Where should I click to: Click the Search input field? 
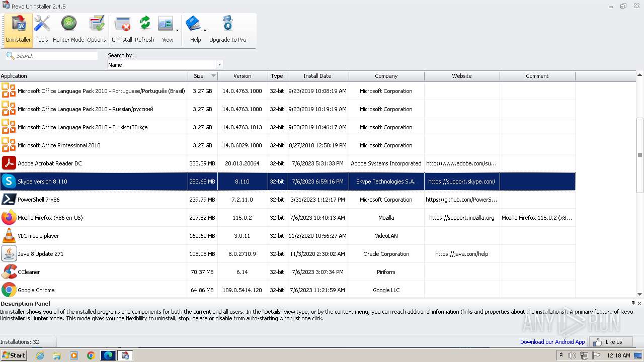56,56
